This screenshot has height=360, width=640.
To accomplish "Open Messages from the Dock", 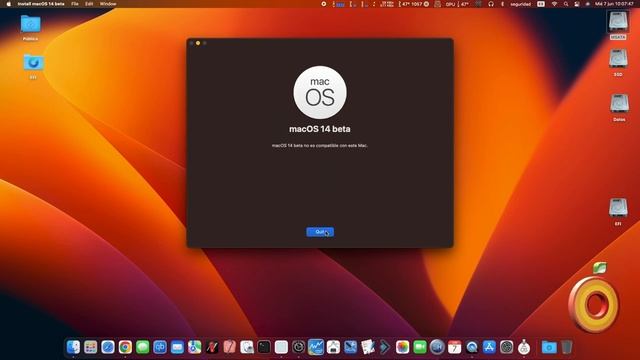I will click(142, 347).
